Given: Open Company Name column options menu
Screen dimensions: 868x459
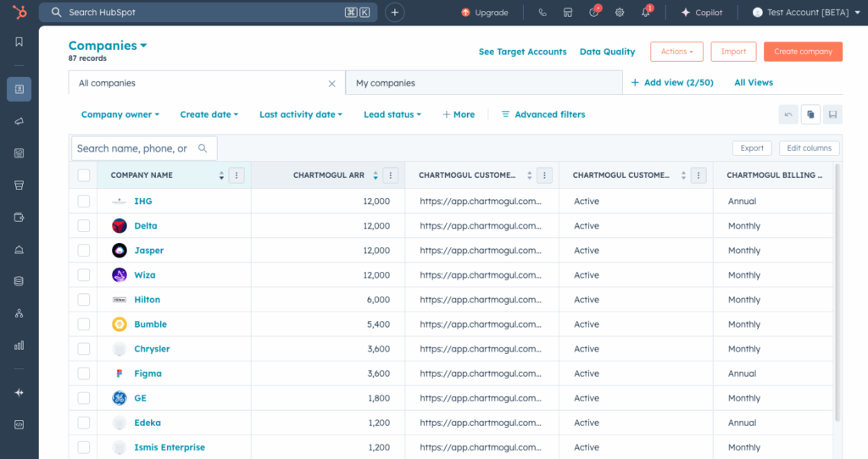Looking at the screenshot, I should (x=236, y=175).
